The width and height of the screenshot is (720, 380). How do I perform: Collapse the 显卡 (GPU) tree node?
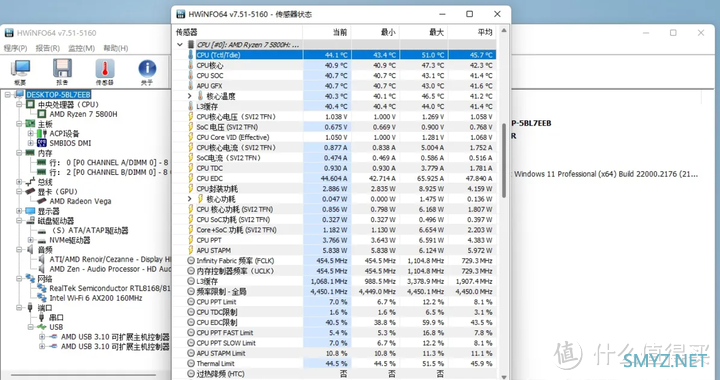click(x=19, y=191)
